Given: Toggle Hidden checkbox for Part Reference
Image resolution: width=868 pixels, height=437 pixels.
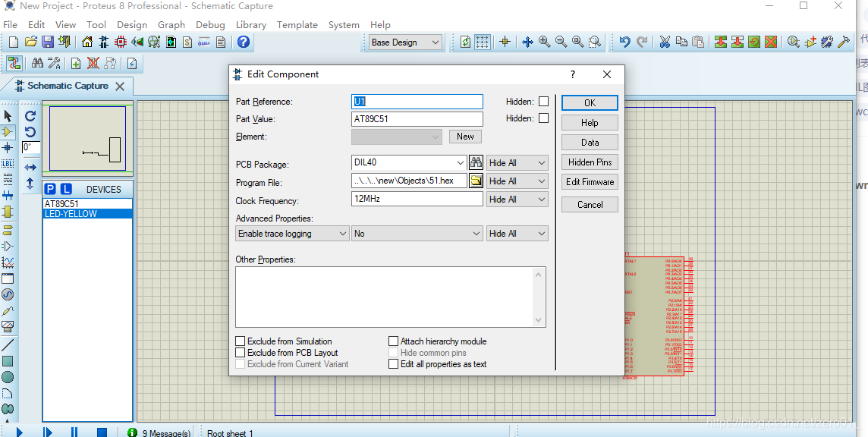Looking at the screenshot, I should pyautogui.click(x=543, y=102).
